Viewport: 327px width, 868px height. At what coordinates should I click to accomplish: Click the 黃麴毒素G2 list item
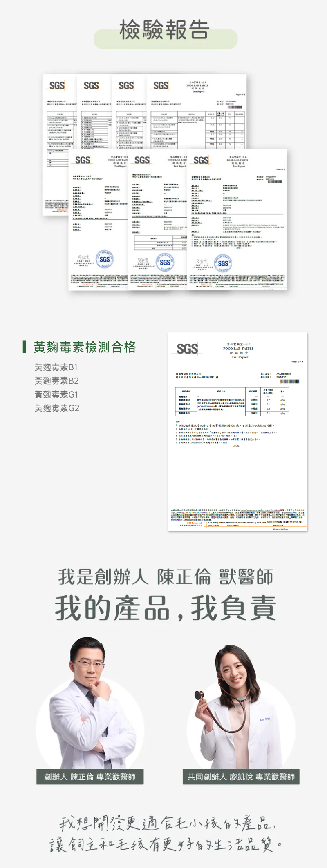tap(57, 408)
